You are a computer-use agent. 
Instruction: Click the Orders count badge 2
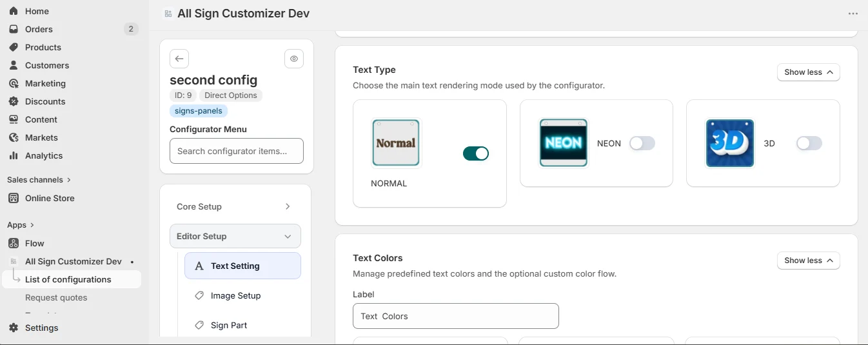(x=131, y=29)
